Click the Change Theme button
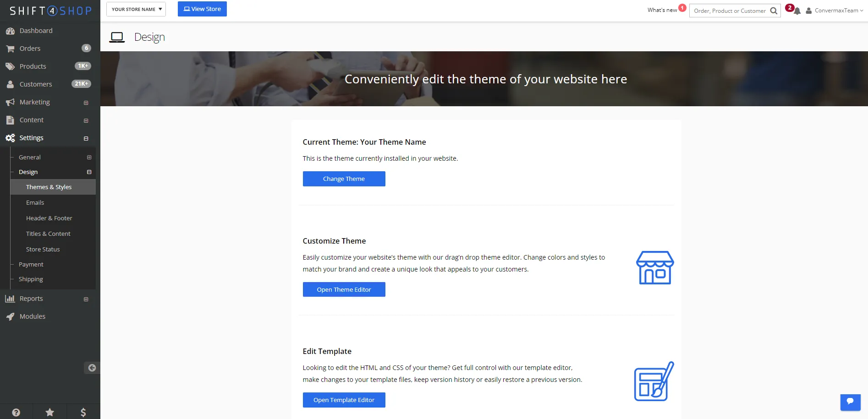The image size is (868, 419). (x=344, y=179)
